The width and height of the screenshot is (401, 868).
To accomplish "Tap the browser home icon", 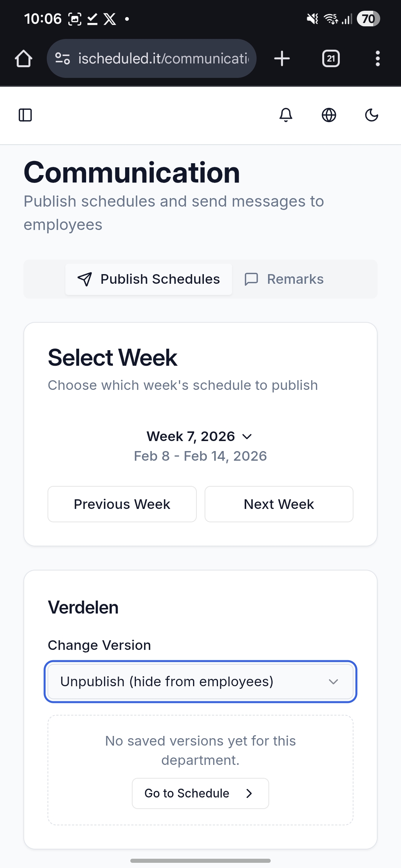I will [23, 58].
